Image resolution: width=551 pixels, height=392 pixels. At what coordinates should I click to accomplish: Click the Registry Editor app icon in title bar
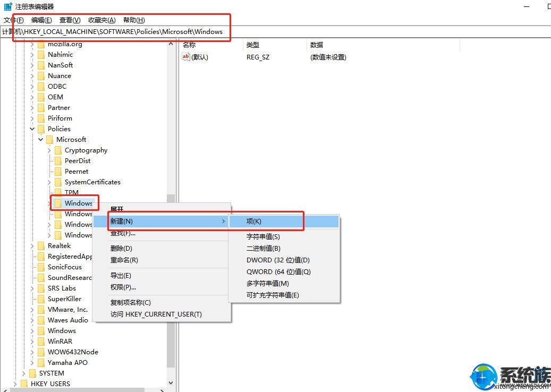(8, 6)
